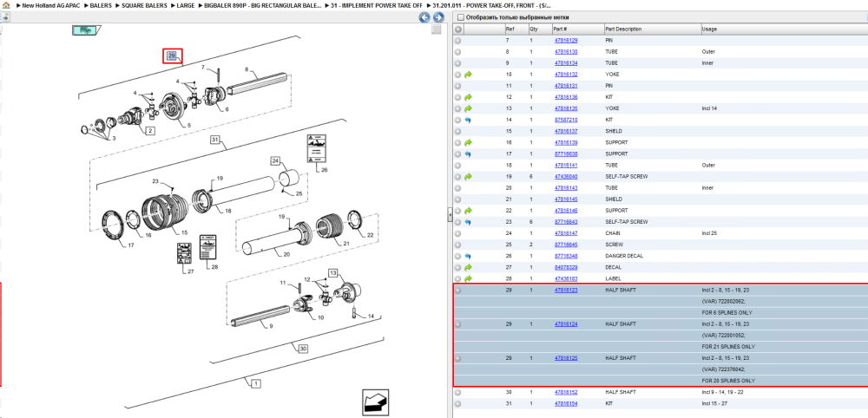Collapse the parts list using the splitter arrow

(450, 214)
